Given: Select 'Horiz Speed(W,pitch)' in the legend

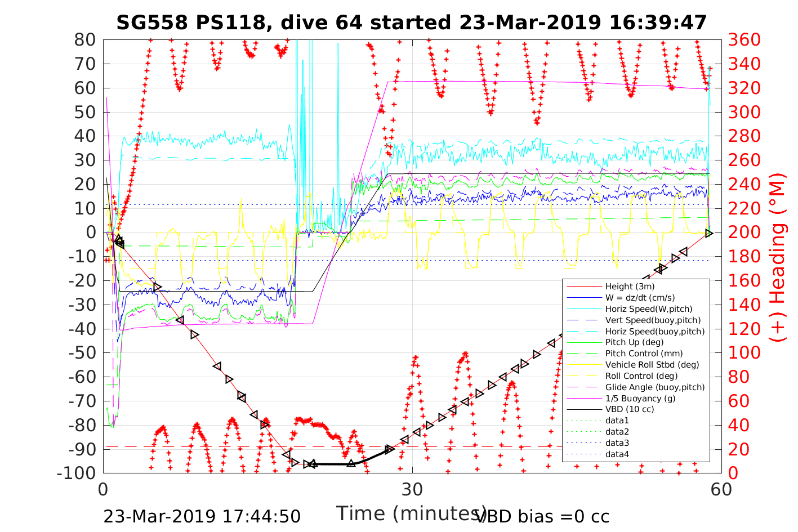Looking at the screenshot, I should [x=648, y=309].
